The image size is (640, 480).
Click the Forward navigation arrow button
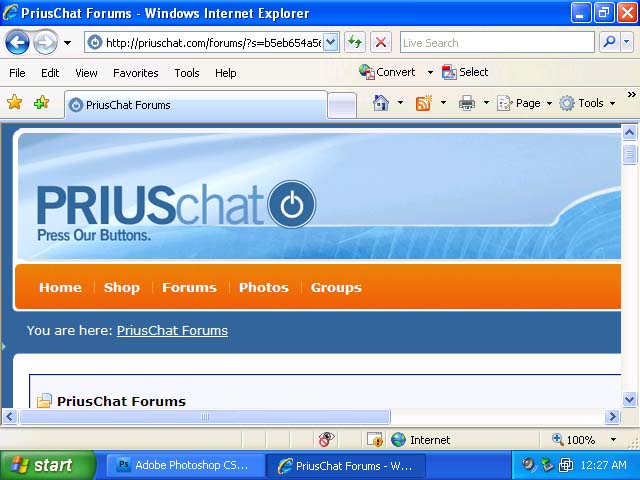click(45, 42)
